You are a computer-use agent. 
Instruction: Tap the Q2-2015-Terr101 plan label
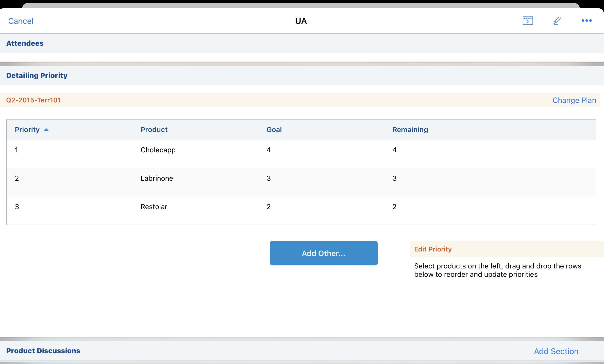click(x=33, y=100)
